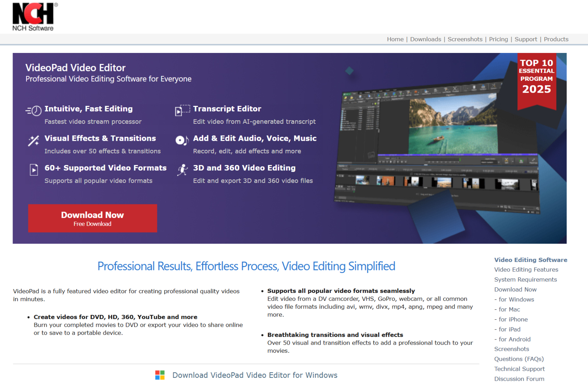The image size is (588, 384).
Task: Open Support in the top navigation
Action: pyautogui.click(x=526, y=39)
